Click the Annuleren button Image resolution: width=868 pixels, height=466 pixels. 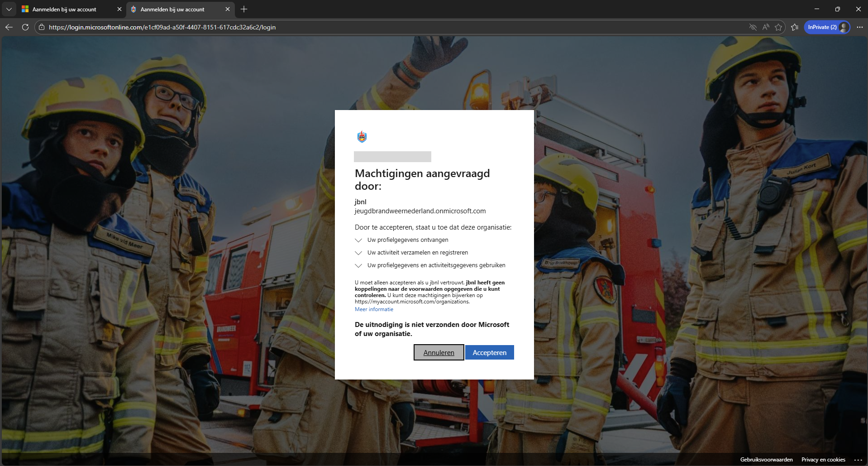click(x=439, y=352)
